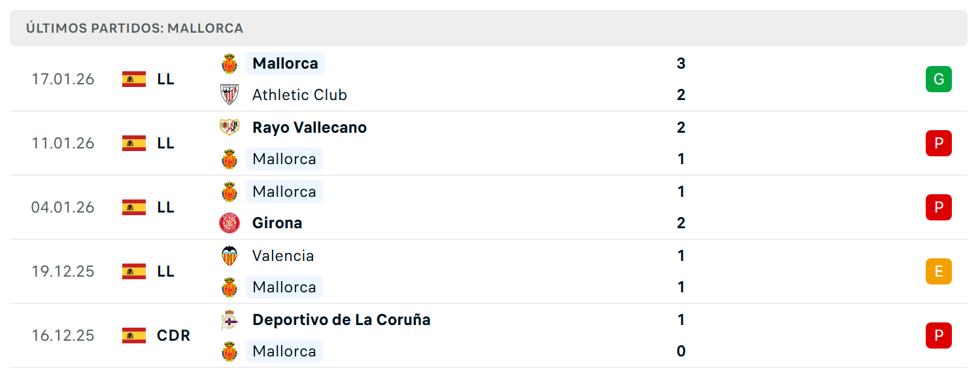Viewport: 980px width, 378px height.
Task: Click Mallorca crest in 17.01.26 match
Action: click(229, 63)
